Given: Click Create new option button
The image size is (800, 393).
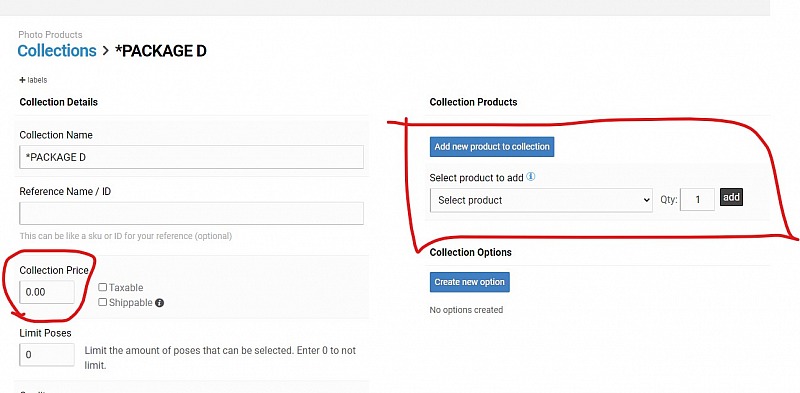Looking at the screenshot, I should [469, 282].
